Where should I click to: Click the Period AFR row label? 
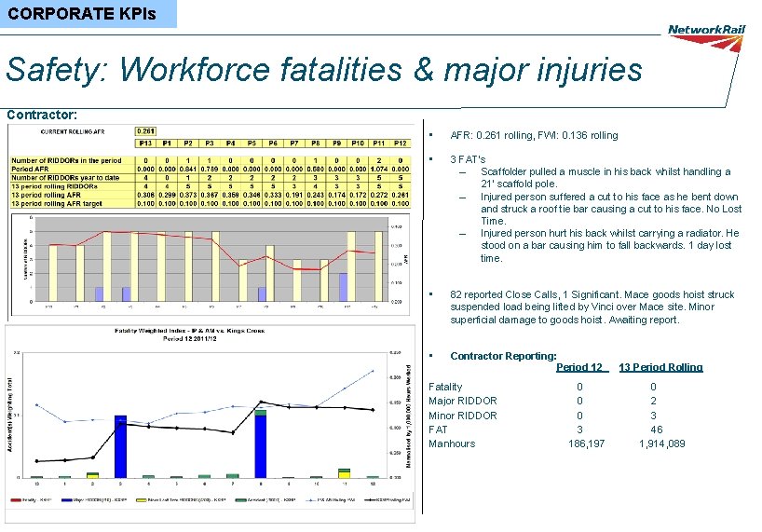click(30, 169)
